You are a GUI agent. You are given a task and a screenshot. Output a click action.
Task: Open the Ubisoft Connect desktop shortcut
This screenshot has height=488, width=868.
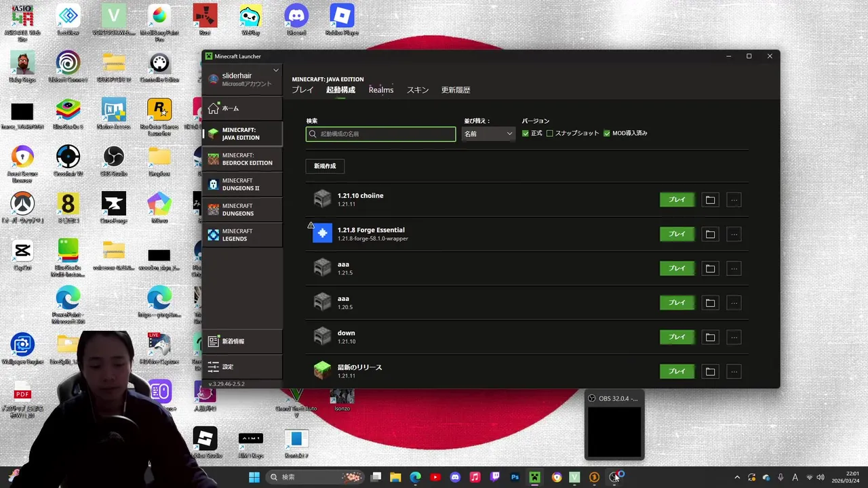tap(68, 67)
